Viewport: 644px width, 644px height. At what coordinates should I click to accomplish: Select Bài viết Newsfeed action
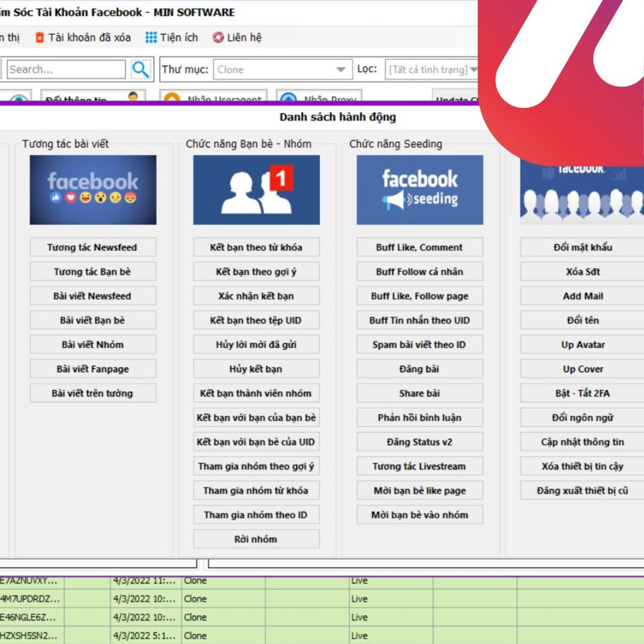pyautogui.click(x=93, y=296)
